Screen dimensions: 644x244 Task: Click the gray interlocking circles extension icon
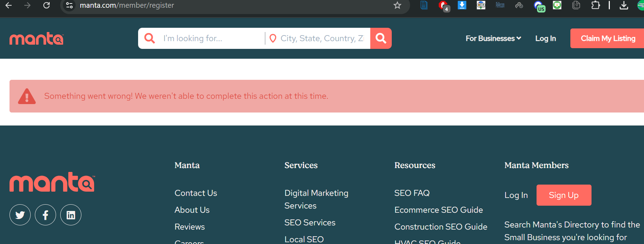[x=519, y=5]
